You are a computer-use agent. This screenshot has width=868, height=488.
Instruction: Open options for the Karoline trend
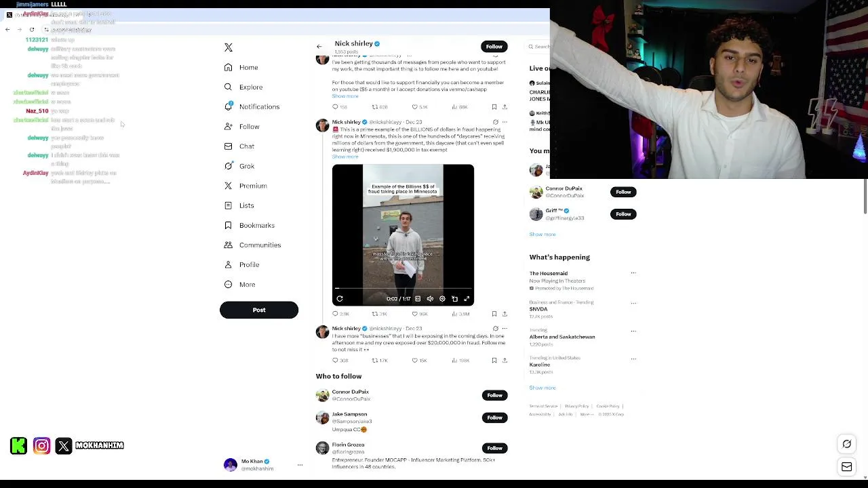pos(633,359)
